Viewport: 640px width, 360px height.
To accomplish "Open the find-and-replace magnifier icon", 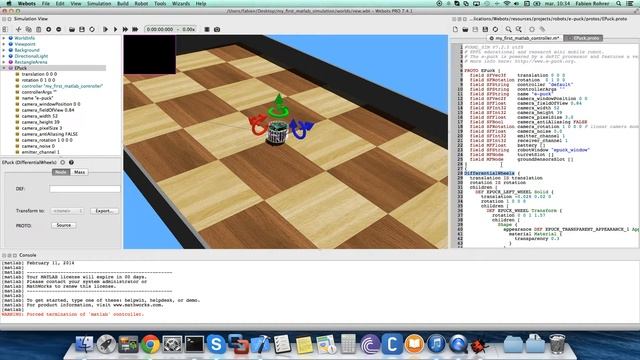I will click(x=519, y=29).
